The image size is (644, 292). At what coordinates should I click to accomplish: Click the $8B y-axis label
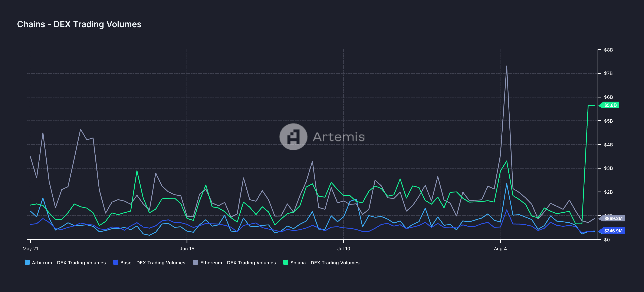608,50
